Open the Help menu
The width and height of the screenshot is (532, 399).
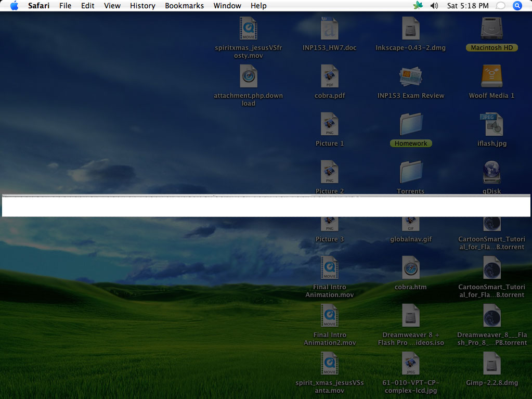258,6
